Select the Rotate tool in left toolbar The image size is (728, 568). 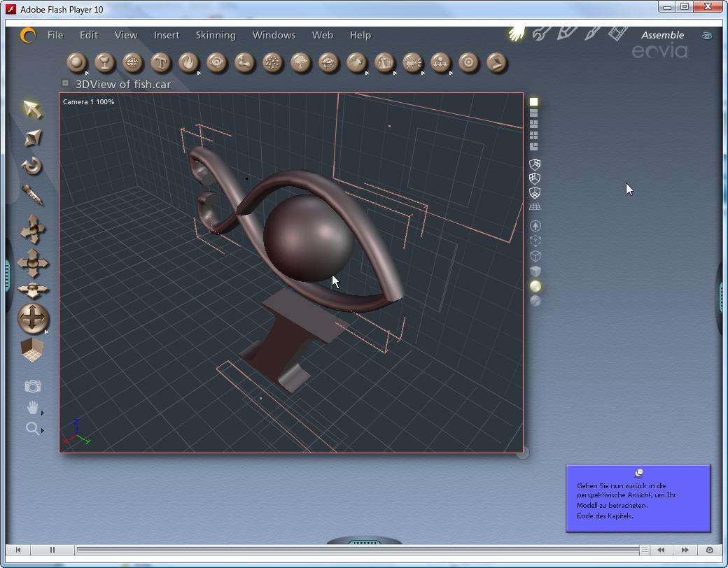click(x=32, y=166)
